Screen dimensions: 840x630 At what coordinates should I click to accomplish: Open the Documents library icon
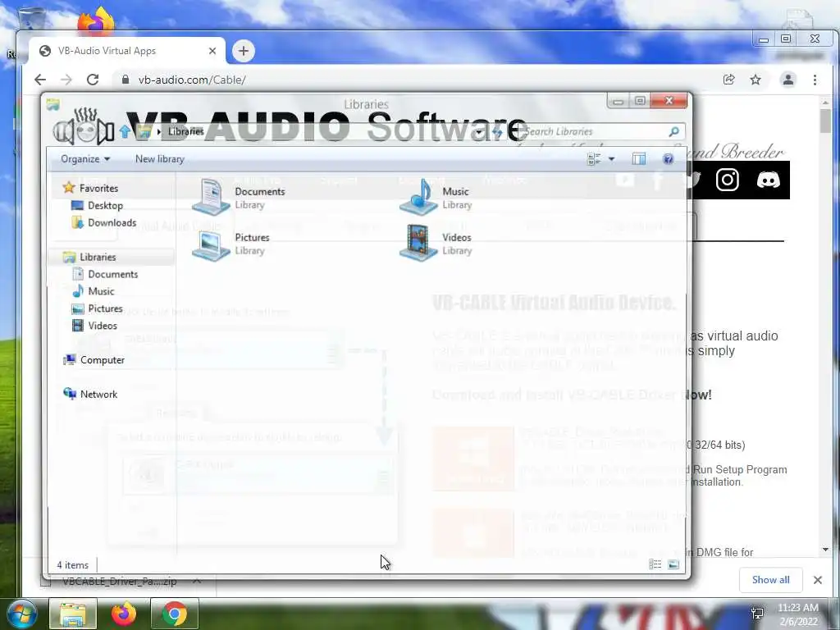(211, 197)
